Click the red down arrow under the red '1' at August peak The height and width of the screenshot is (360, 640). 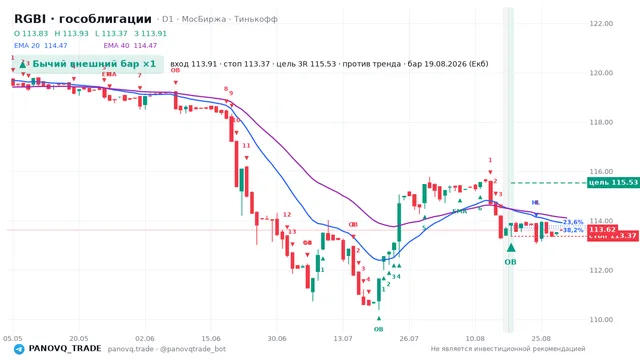pyautogui.click(x=490, y=172)
